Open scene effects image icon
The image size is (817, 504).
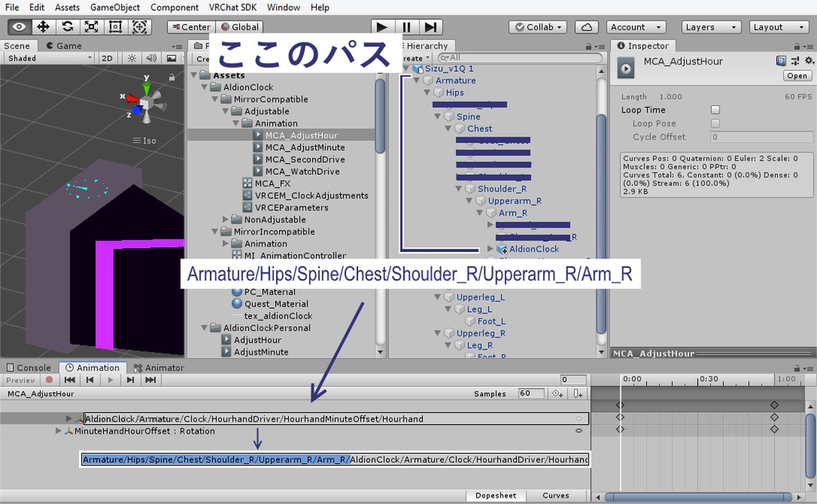(171, 57)
